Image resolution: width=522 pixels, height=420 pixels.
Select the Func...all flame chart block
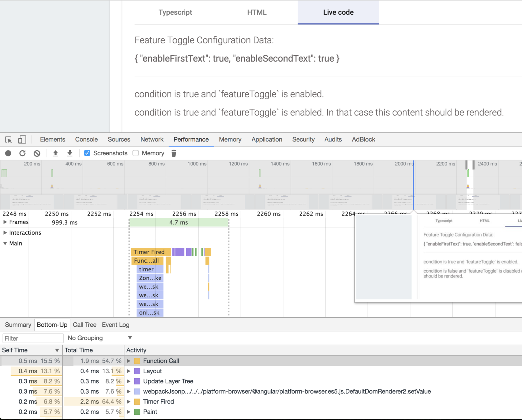(x=147, y=261)
